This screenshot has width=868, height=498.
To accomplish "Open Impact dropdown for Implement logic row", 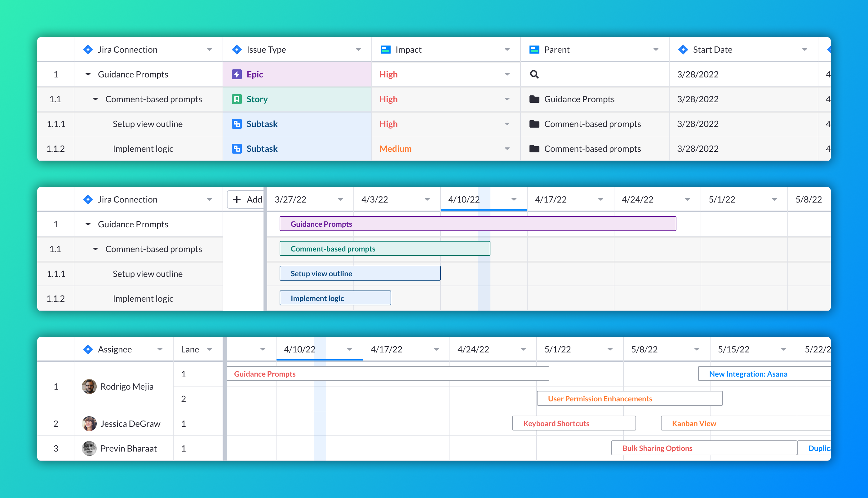I will [x=507, y=149].
